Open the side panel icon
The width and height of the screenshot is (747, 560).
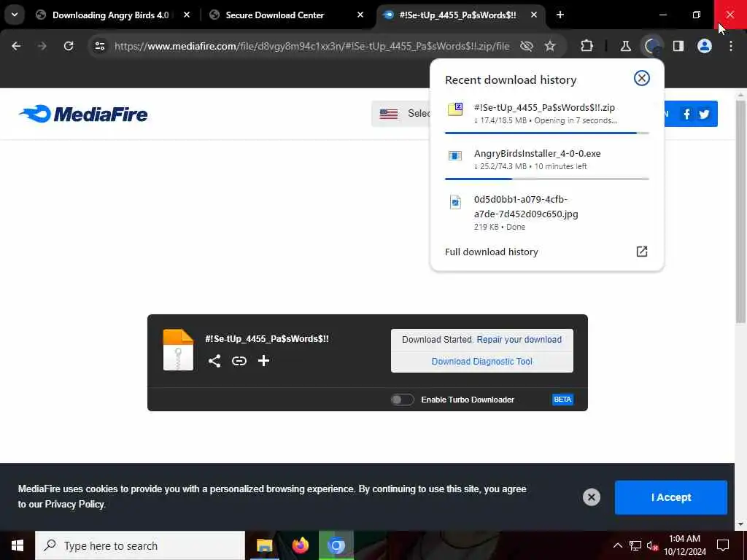pyautogui.click(x=678, y=46)
